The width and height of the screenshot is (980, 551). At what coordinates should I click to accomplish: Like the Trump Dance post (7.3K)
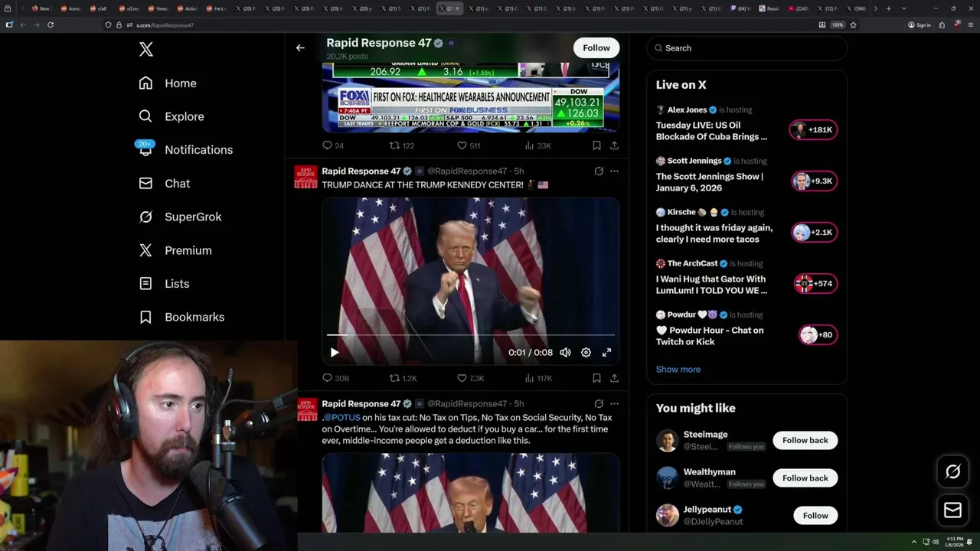click(470, 378)
